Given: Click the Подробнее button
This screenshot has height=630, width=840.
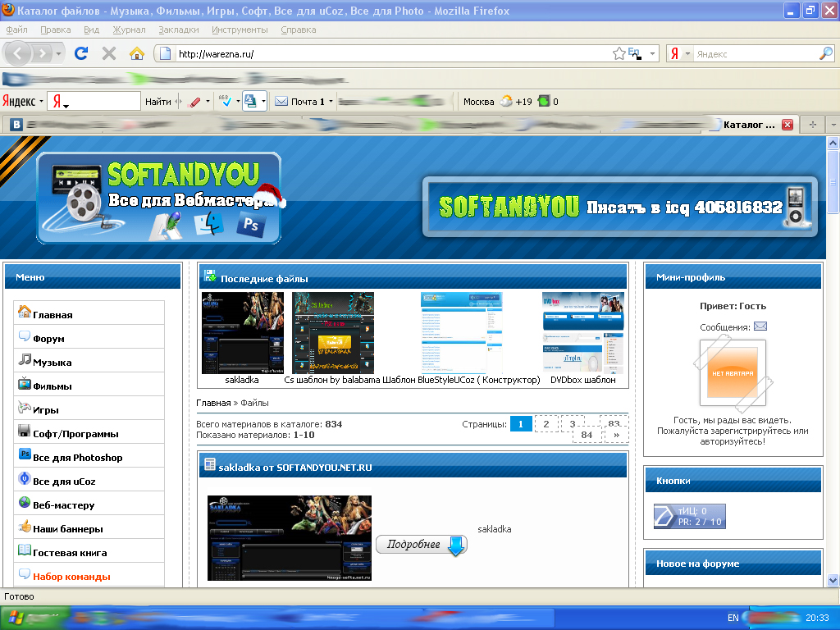Looking at the screenshot, I should pyautogui.click(x=422, y=545).
